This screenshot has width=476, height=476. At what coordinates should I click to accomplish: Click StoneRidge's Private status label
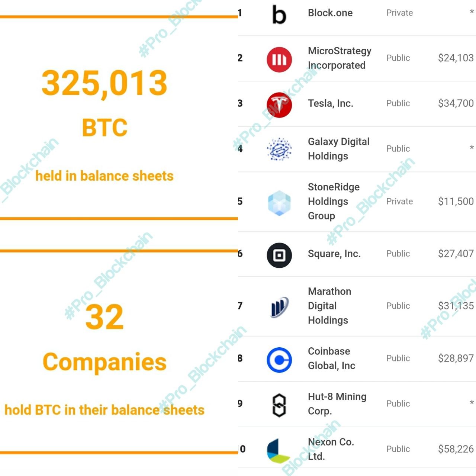[399, 202]
